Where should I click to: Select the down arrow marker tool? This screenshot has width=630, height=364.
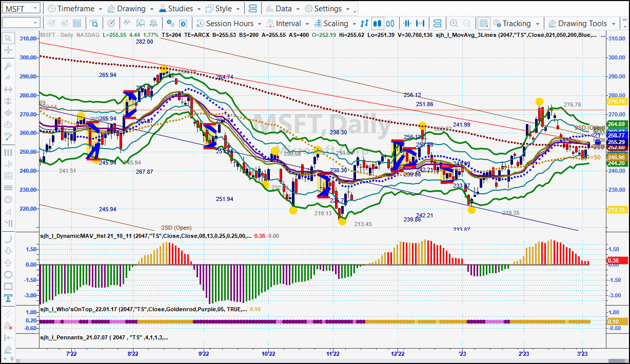tap(8, 251)
